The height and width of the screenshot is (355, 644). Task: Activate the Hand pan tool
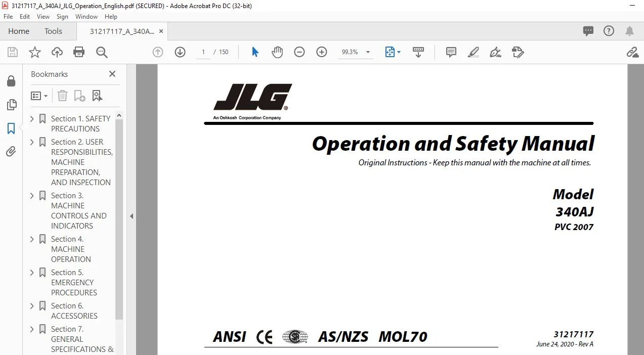point(277,52)
